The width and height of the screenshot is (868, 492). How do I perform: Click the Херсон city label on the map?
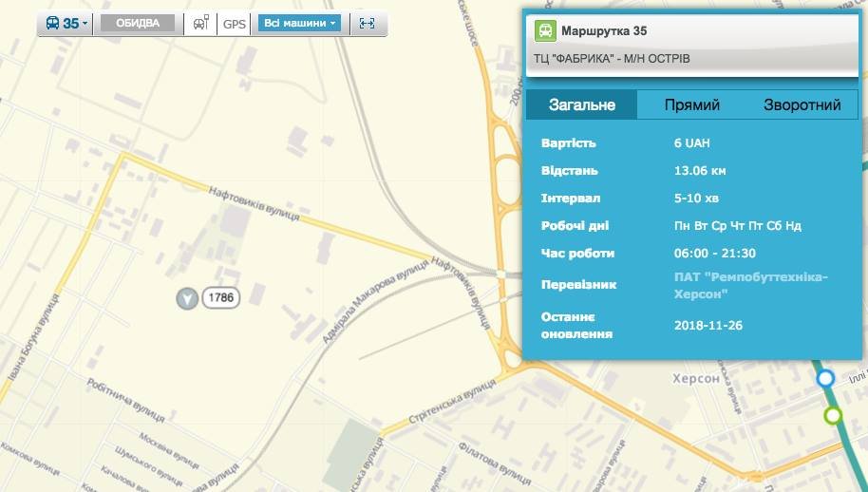[x=696, y=379]
